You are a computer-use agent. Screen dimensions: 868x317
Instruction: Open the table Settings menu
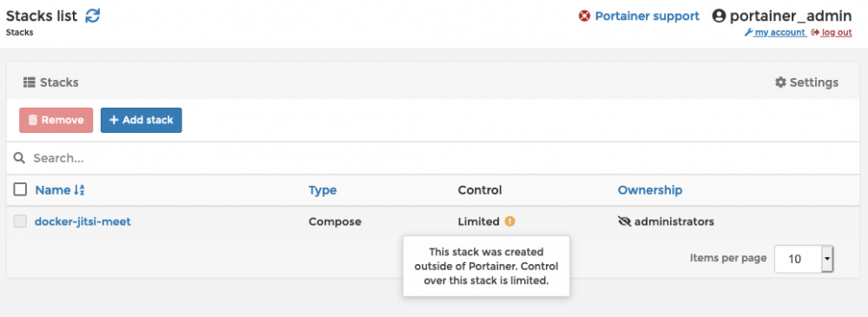(x=806, y=83)
